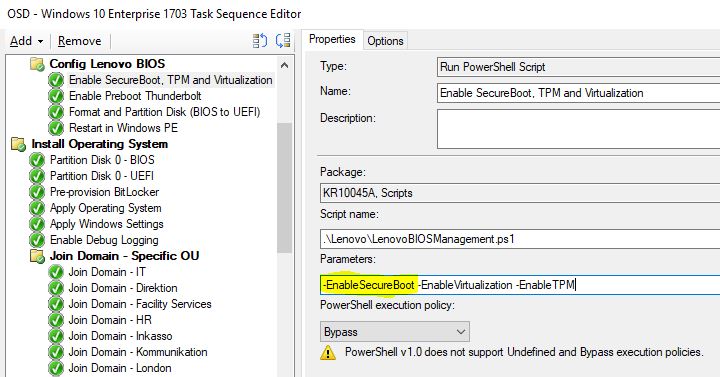
Task: Click check icon beside Partition Disk 0 - BIOS
Action: (37, 160)
